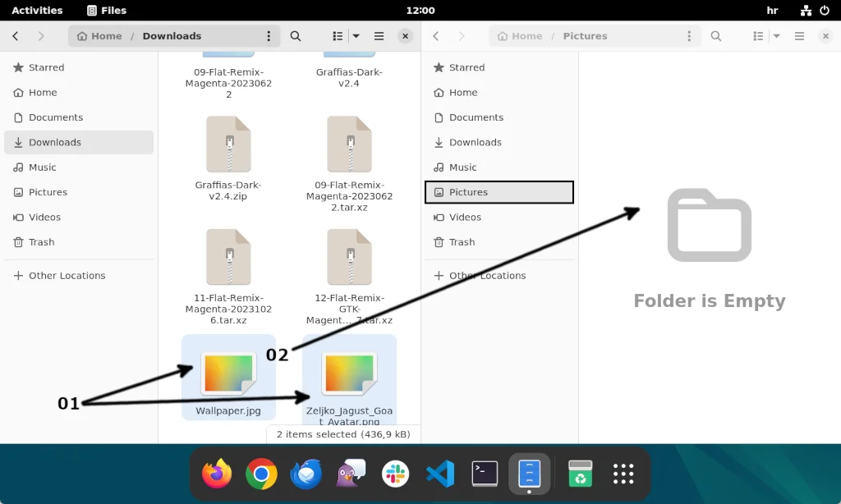841x504 pixels.
Task: Search files in the Pictures window
Action: (x=716, y=36)
